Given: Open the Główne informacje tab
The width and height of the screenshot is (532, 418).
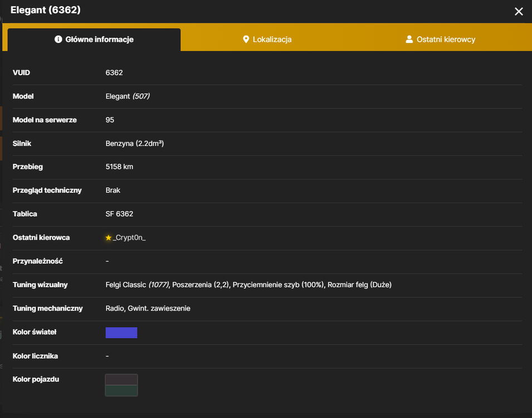Looking at the screenshot, I should pyautogui.click(x=94, y=40).
